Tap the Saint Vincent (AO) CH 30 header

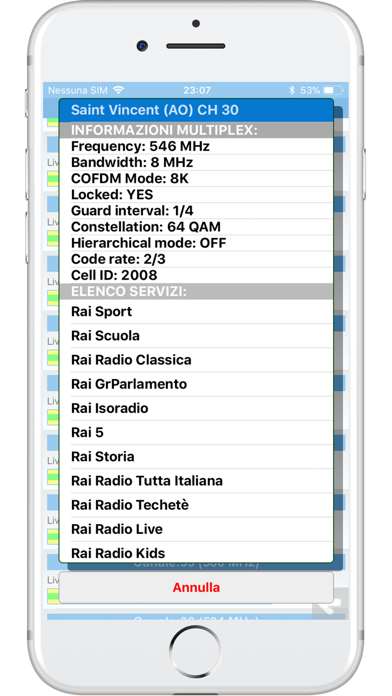pyautogui.click(x=196, y=110)
